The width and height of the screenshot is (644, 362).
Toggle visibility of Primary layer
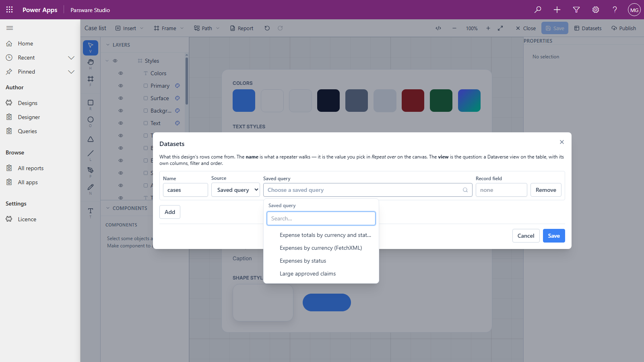(x=120, y=86)
